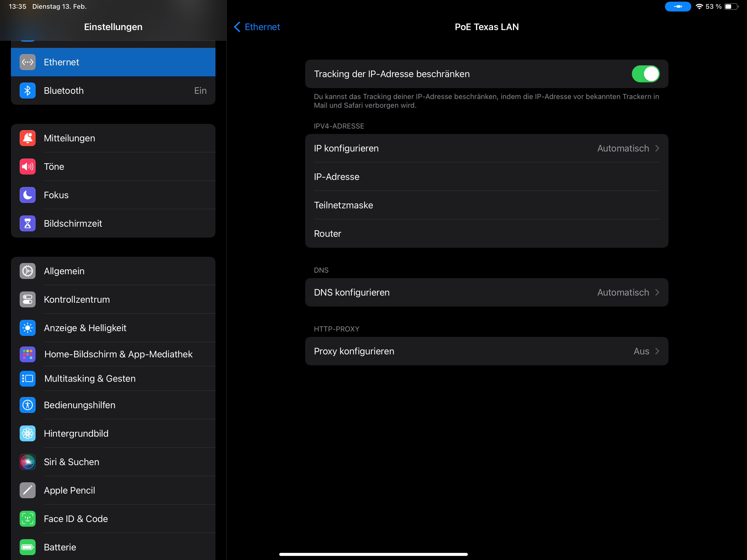Go back using the Ethernet button

point(257,27)
